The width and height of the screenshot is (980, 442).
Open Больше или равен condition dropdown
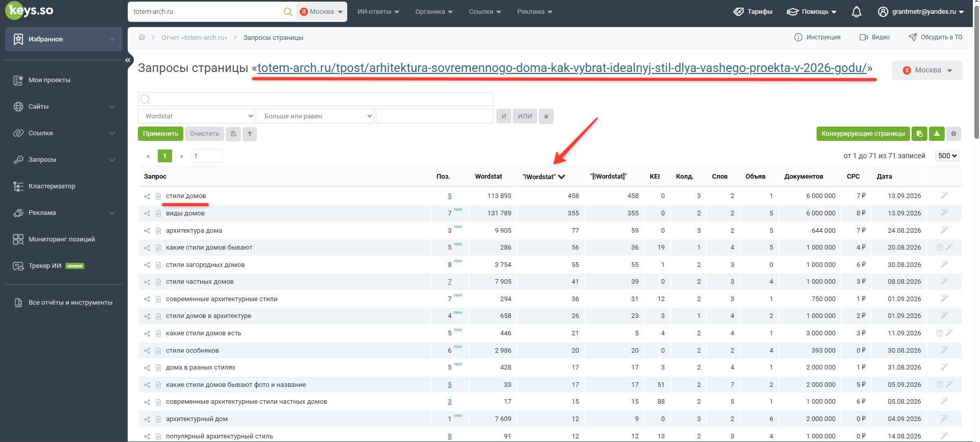pos(316,116)
